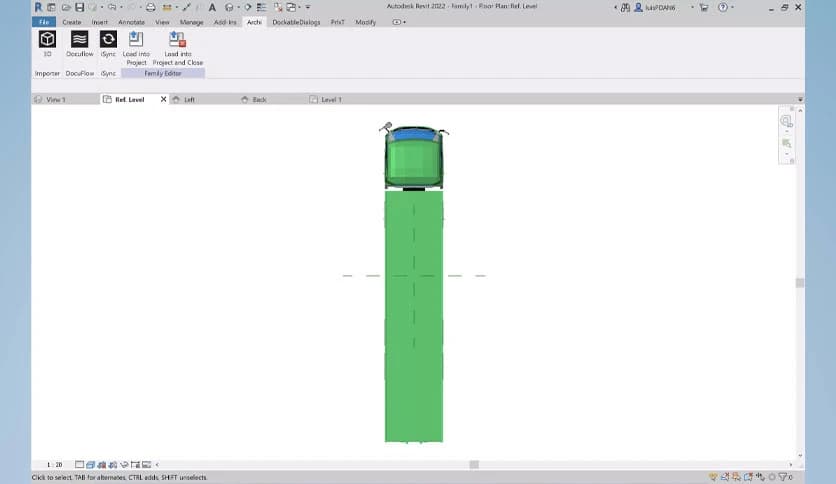Click the Close Inactive Views icon

(x=278, y=7)
